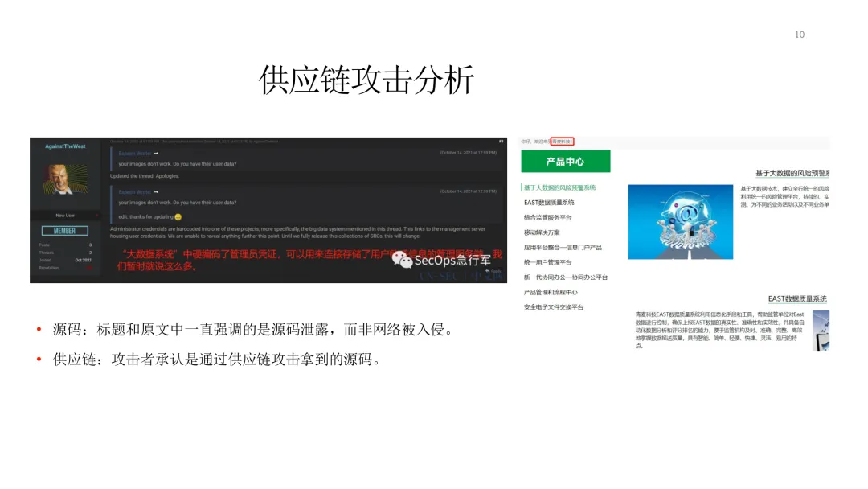The width and height of the screenshot is (868, 489).
Task: Click the EAST数据质量系统 section heading
Action: coord(797,298)
